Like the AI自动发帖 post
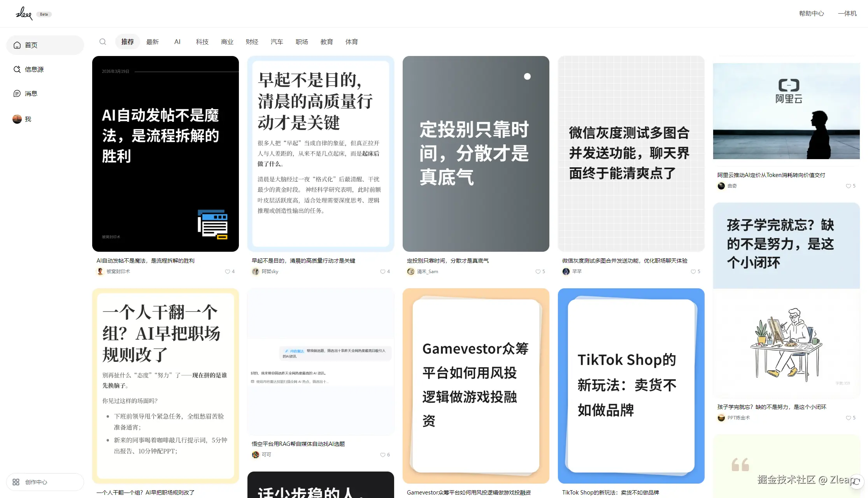The height and width of the screenshot is (498, 868). click(227, 272)
